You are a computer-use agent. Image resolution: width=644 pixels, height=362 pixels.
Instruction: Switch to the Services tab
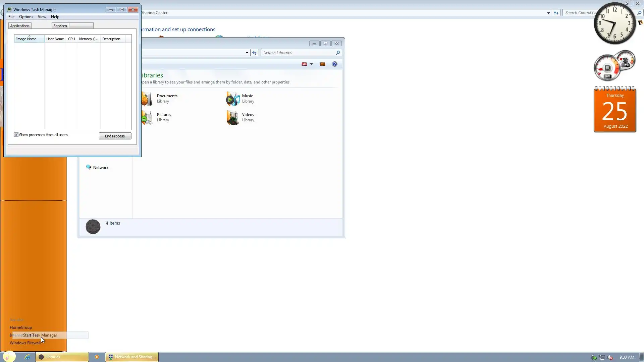[60, 26]
